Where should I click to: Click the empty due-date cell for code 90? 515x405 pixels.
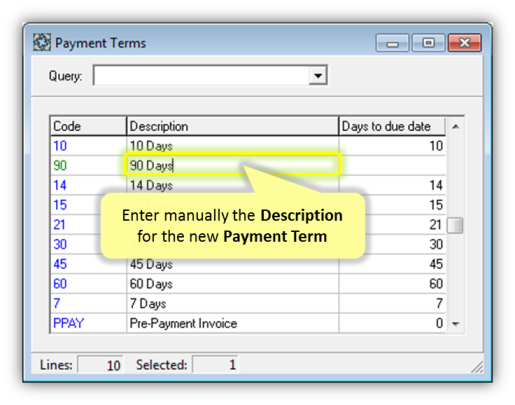392,165
